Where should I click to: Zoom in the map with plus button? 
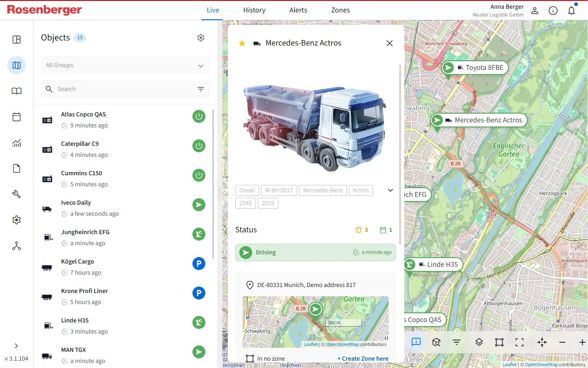(582, 342)
